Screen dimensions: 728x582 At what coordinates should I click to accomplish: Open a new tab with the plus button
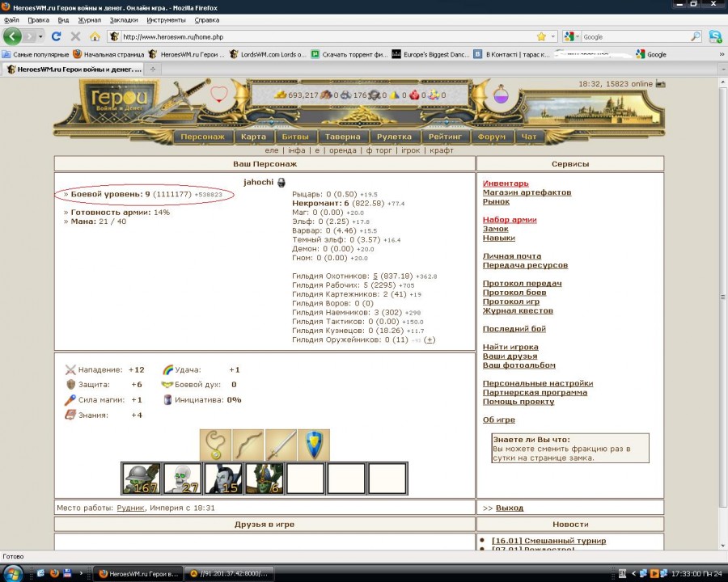(152, 70)
